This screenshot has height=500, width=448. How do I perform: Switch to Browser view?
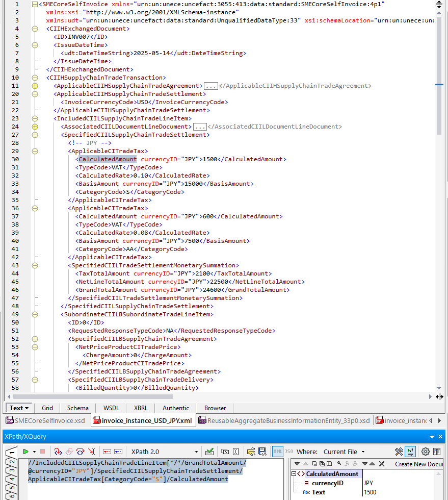[x=215, y=408]
